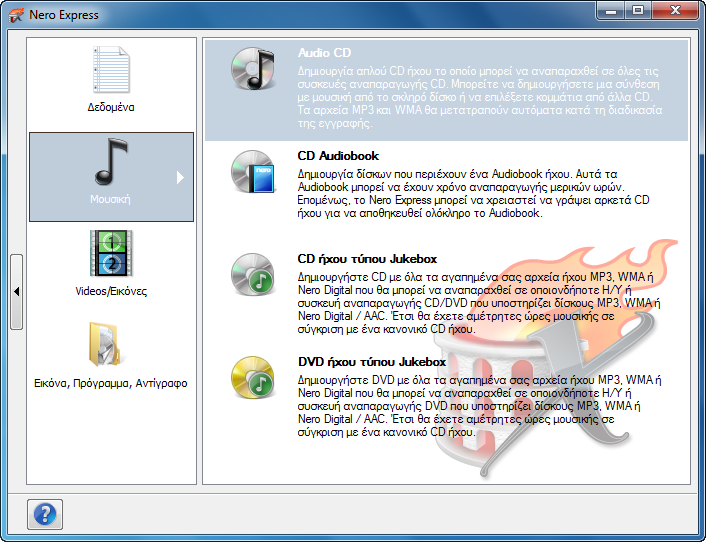Click the Μουσική music note icon
This screenshot has width=706, height=542.
pyautogui.click(x=111, y=162)
